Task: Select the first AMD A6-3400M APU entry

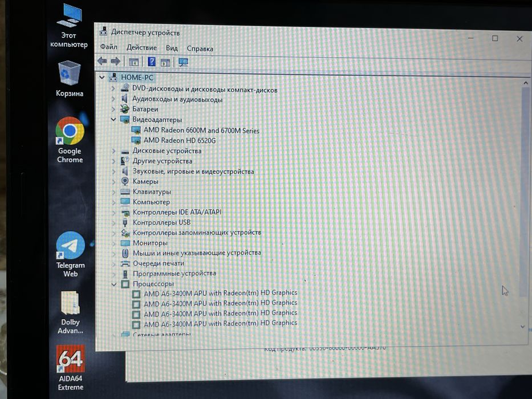Action: [x=220, y=293]
